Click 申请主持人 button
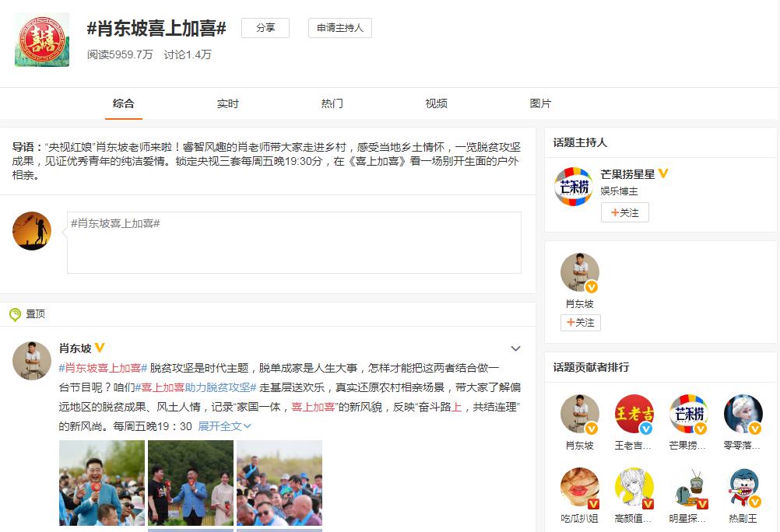Viewport: 780px width, 532px height. pyautogui.click(x=339, y=28)
